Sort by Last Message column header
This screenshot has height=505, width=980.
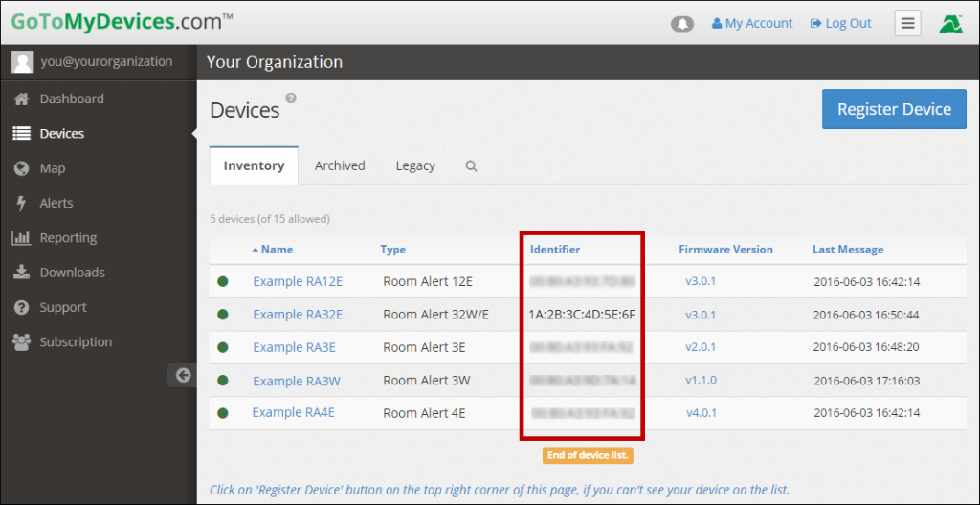click(848, 249)
